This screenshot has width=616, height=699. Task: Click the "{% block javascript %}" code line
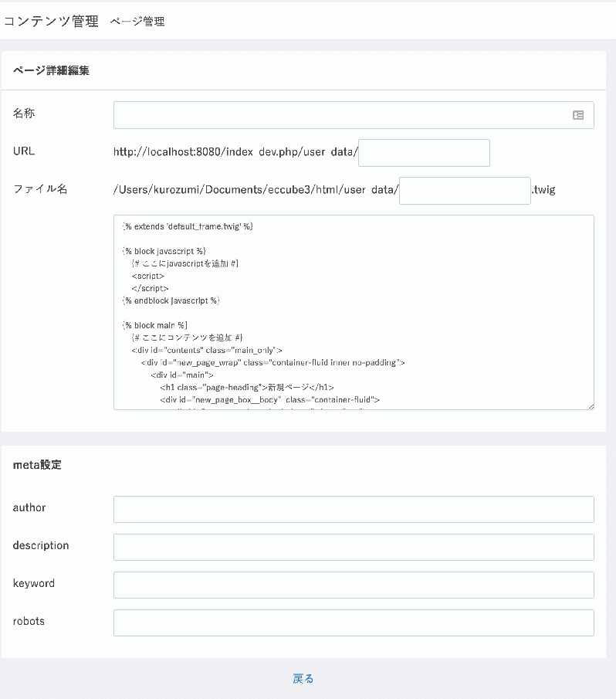tap(164, 251)
